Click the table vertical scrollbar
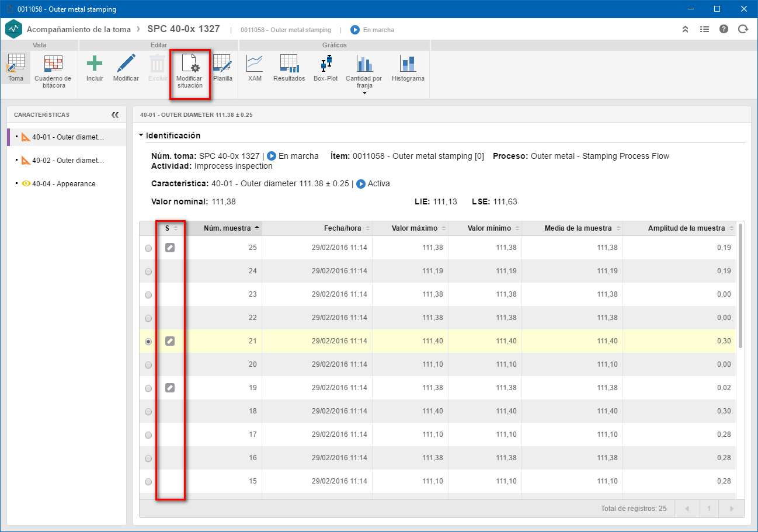The image size is (758, 532). click(741, 286)
